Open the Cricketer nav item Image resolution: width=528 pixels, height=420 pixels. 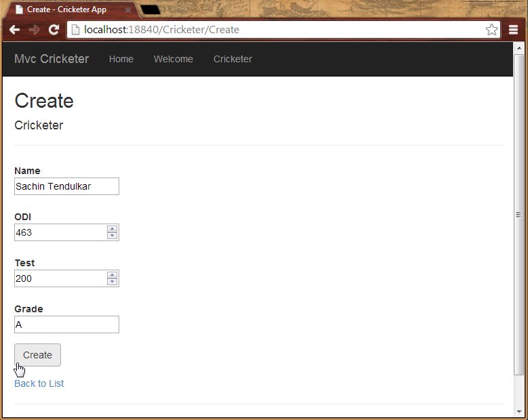coord(232,59)
